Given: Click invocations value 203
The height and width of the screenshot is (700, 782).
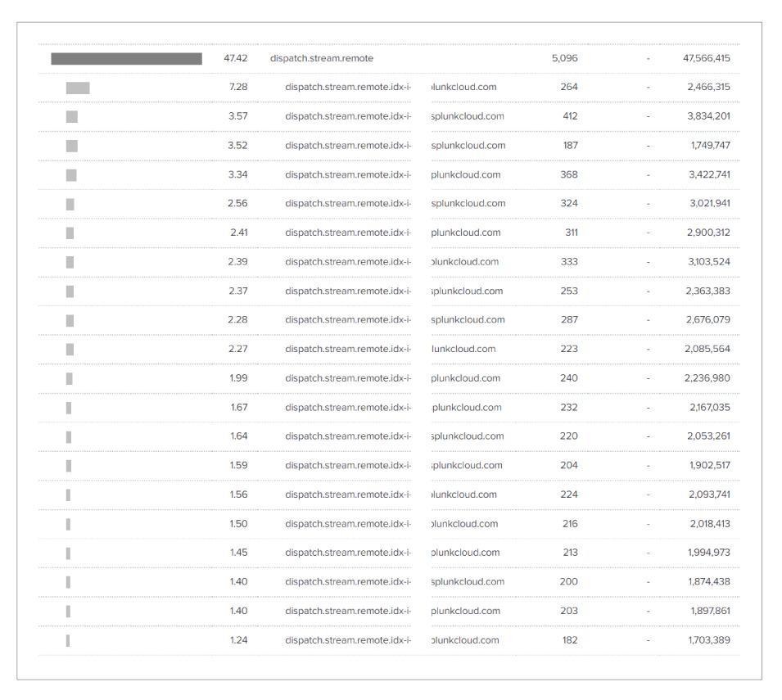Looking at the screenshot, I should coord(569,611).
